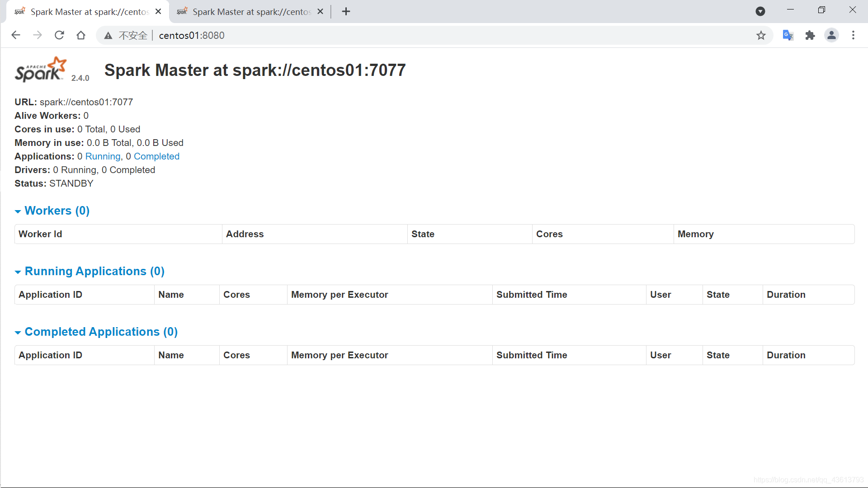The width and height of the screenshot is (868, 488).
Task: Click the browser home icon
Action: point(82,35)
